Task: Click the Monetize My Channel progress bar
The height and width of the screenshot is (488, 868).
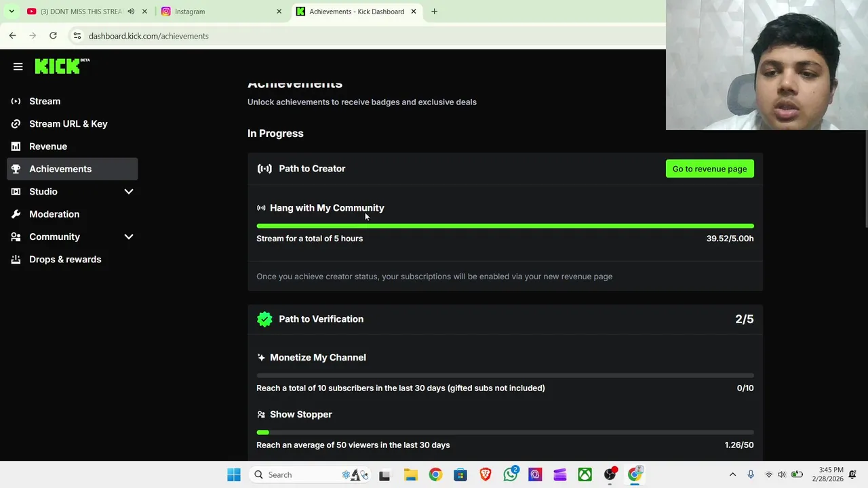Action: (x=505, y=375)
